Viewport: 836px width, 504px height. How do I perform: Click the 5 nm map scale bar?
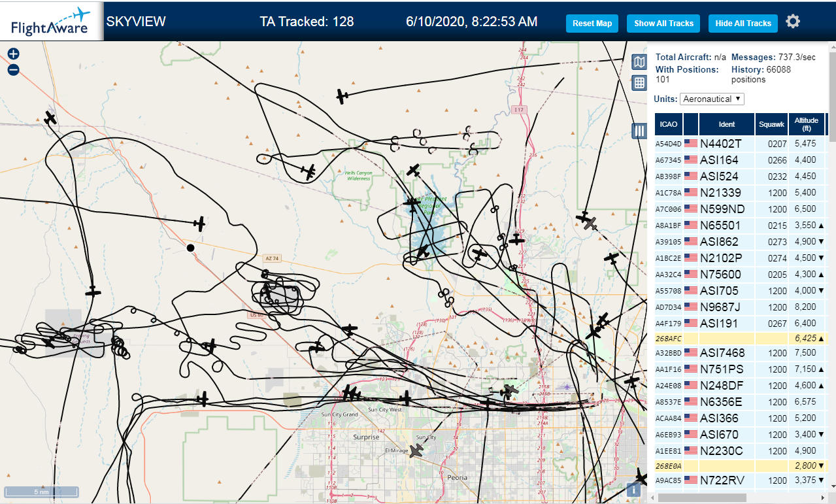(42, 491)
